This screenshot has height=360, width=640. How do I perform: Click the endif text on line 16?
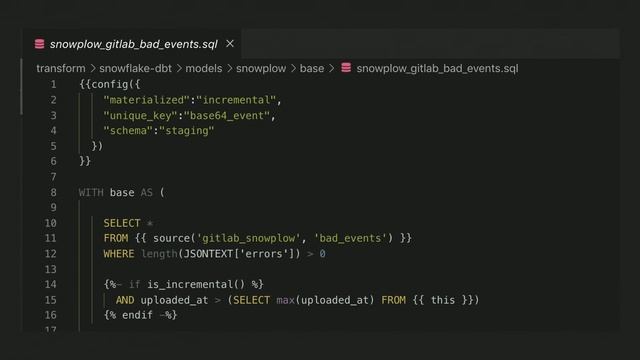click(137, 315)
